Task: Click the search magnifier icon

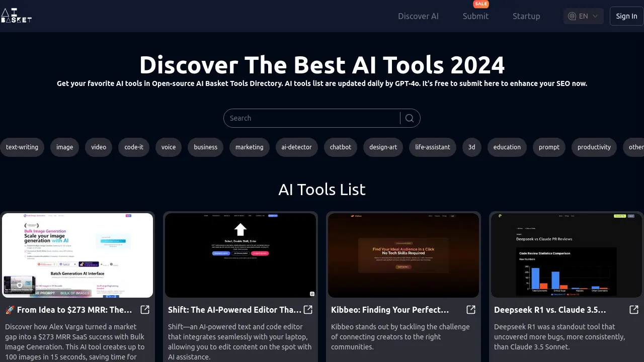Action: click(x=410, y=118)
